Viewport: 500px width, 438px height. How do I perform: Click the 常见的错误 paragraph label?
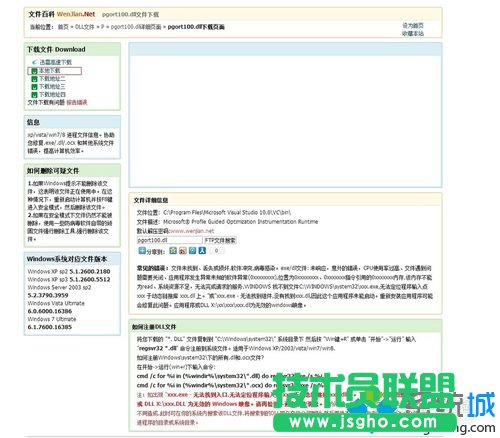[x=153, y=268]
